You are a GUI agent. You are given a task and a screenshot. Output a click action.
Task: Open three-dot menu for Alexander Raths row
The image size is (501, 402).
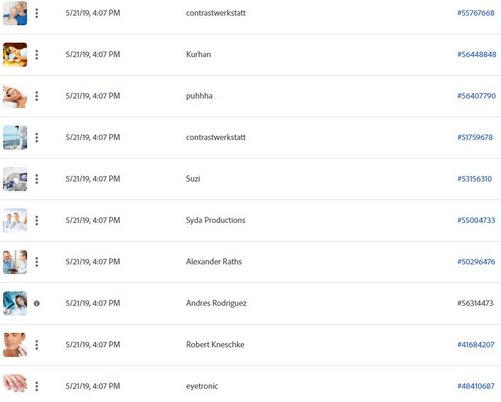tap(37, 262)
